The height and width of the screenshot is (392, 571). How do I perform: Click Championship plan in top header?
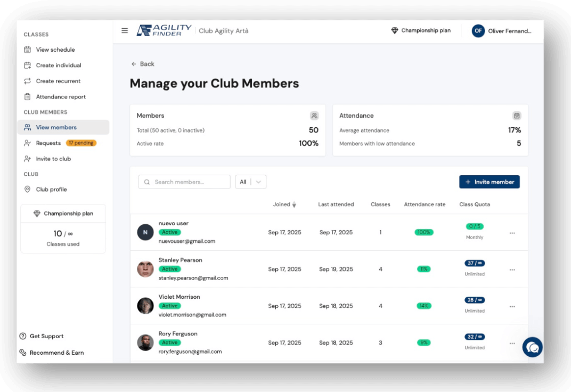click(x=421, y=30)
